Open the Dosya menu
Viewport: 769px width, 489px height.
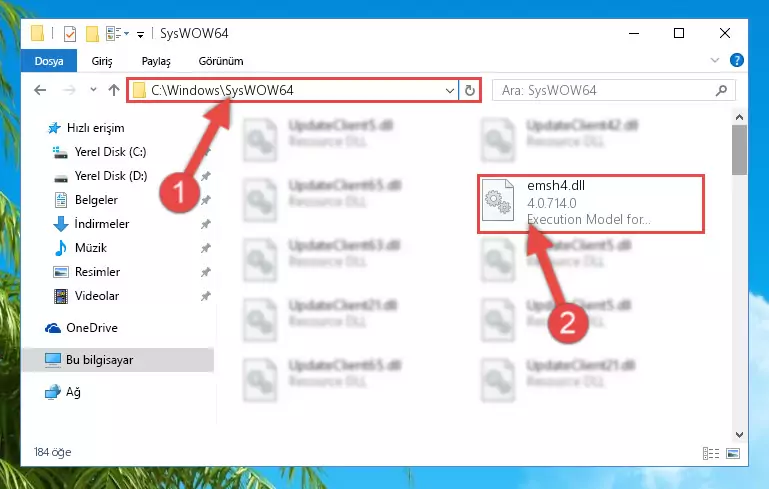coord(49,61)
